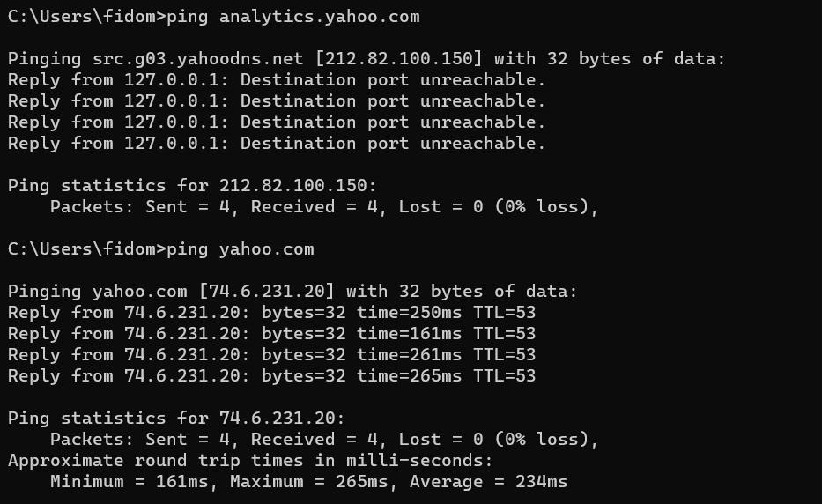
Task: Click the reply showing time=261ms
Action: click(x=271, y=355)
